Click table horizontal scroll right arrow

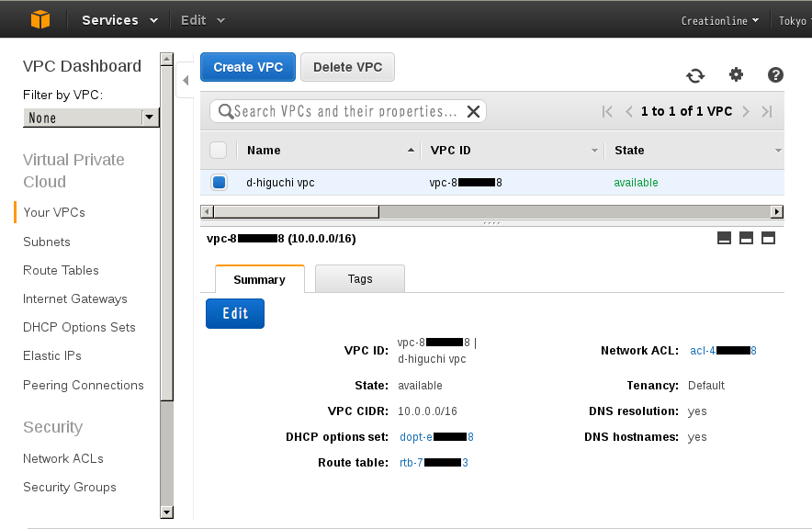777,212
